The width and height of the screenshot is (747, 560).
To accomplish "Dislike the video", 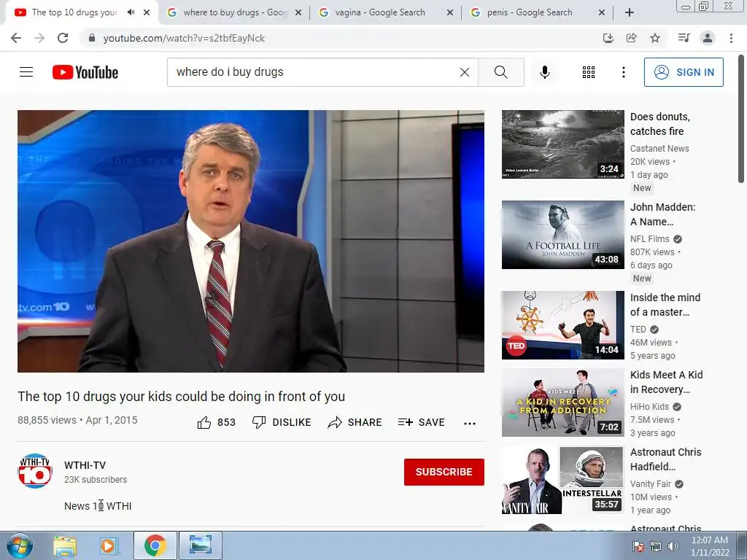I will pos(282,422).
